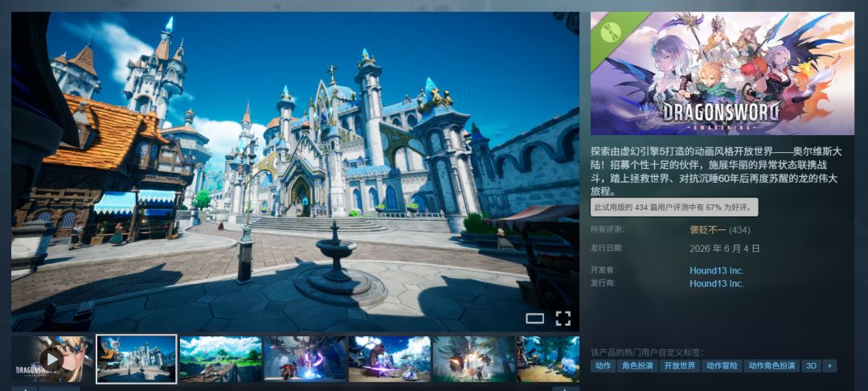Play the Dragonsword trailer video thumbnail
The width and height of the screenshot is (868, 391).
(x=52, y=359)
